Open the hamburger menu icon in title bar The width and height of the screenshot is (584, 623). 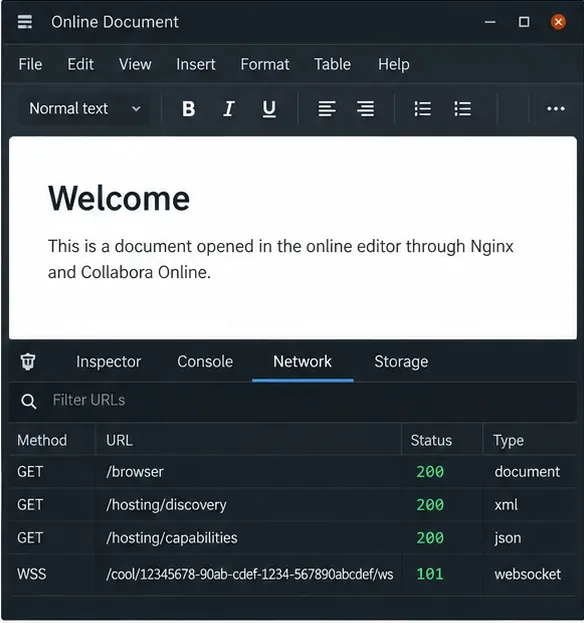[25, 21]
